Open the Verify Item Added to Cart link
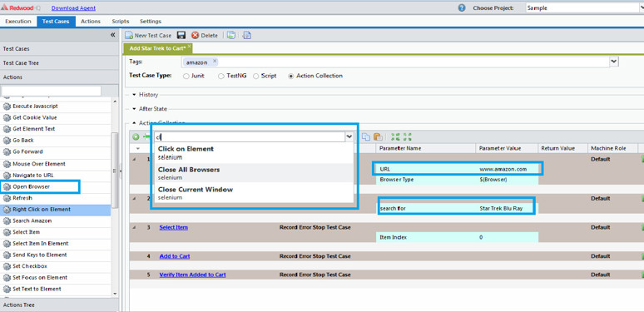This screenshot has height=312, width=644. (193, 275)
